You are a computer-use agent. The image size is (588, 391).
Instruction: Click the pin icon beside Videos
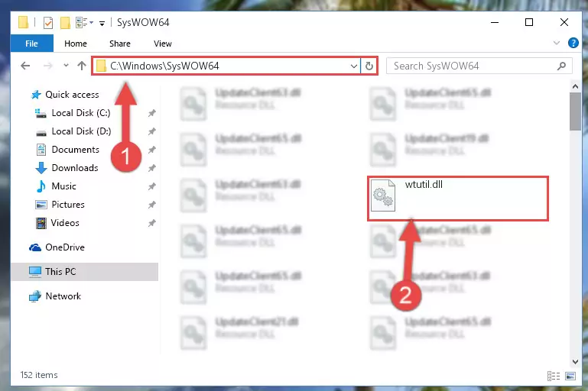pyautogui.click(x=151, y=223)
